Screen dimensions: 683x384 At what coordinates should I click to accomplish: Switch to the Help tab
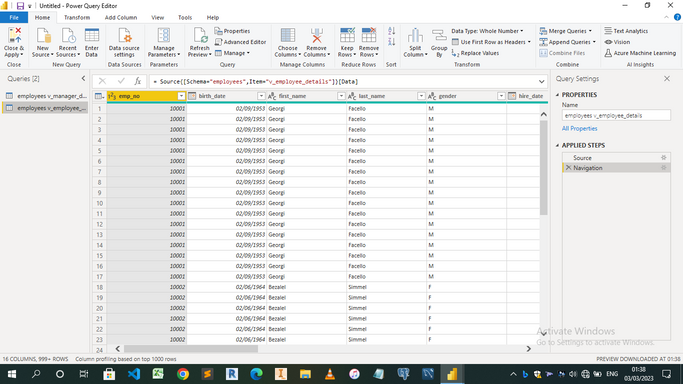[213, 17]
